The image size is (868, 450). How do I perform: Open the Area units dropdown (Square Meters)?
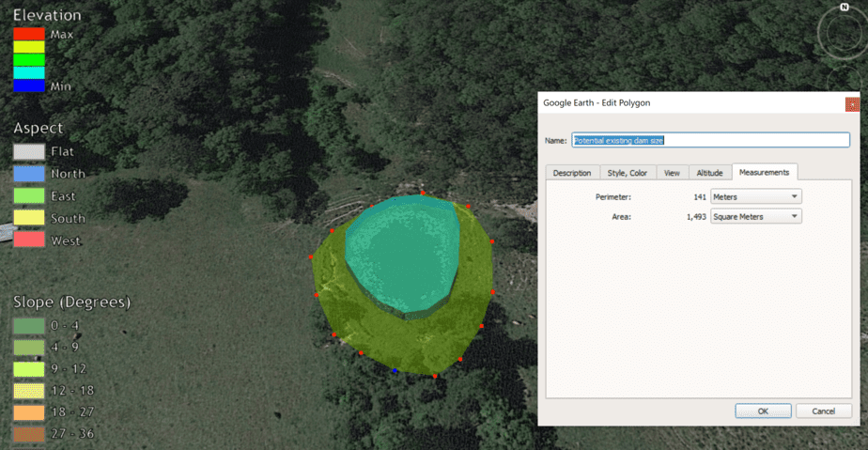(x=755, y=216)
